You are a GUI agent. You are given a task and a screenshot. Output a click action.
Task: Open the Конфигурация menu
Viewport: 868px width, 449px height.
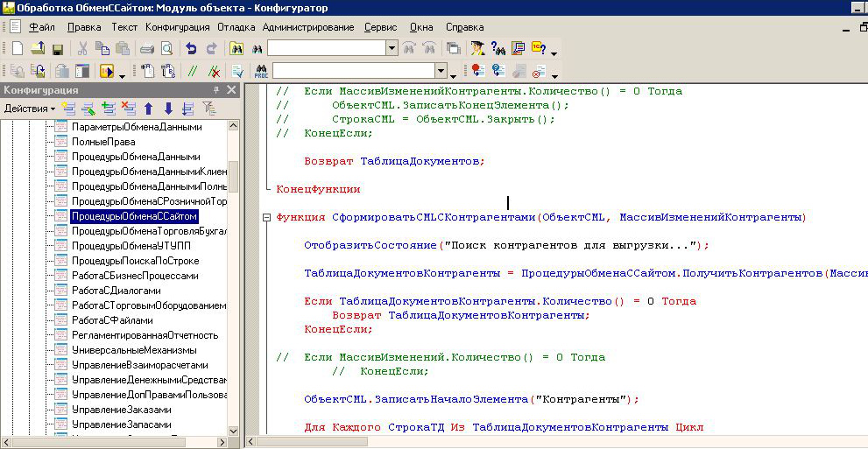(178, 27)
